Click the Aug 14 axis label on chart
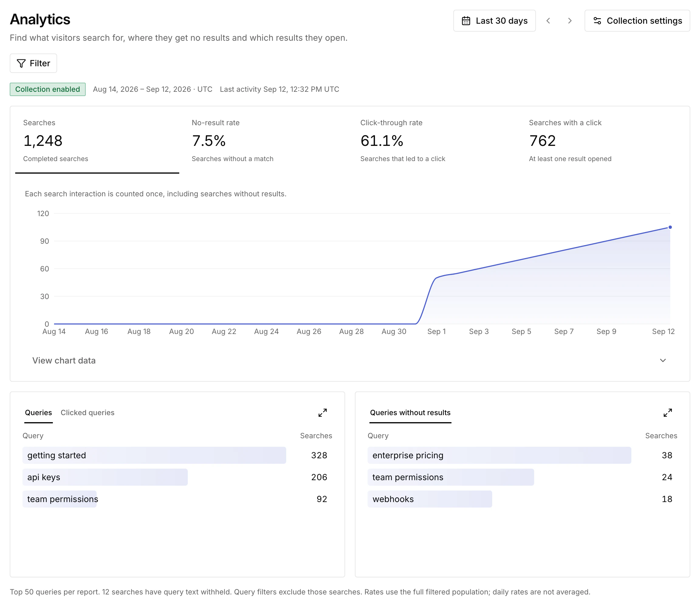This screenshot has height=606, width=700. pos(54,331)
